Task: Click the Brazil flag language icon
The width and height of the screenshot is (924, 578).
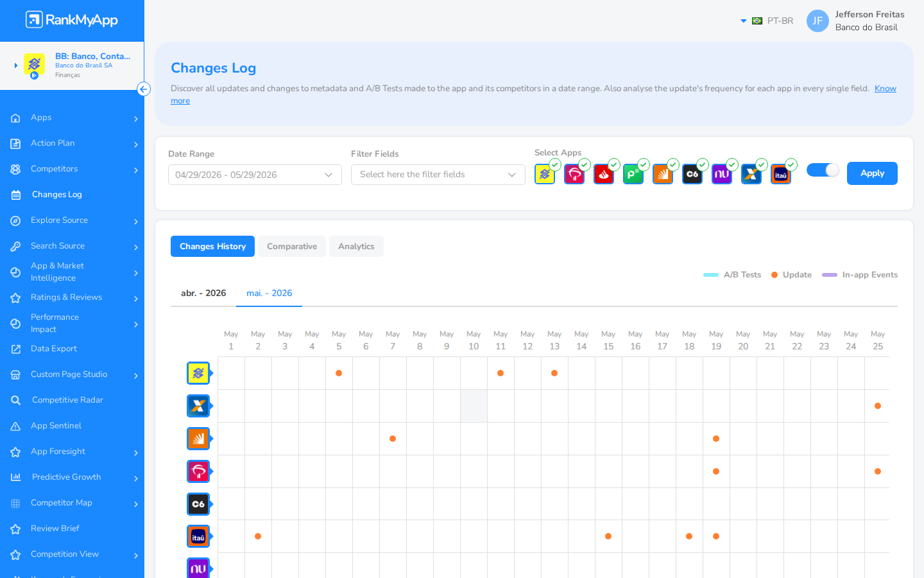Action: [x=757, y=21]
